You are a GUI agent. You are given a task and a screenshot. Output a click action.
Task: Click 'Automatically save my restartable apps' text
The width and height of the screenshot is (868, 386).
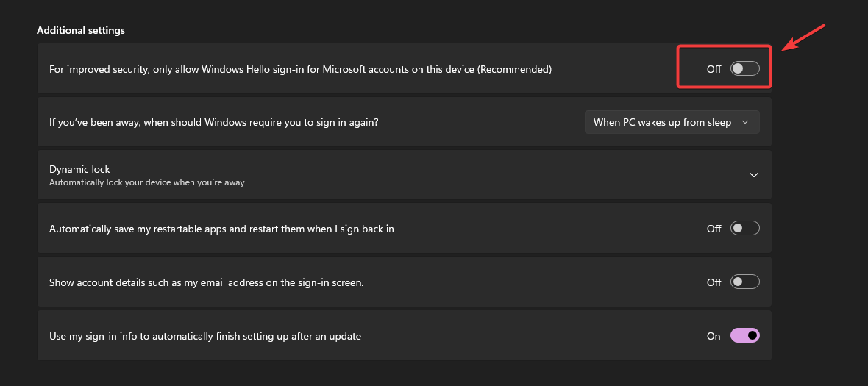click(221, 229)
